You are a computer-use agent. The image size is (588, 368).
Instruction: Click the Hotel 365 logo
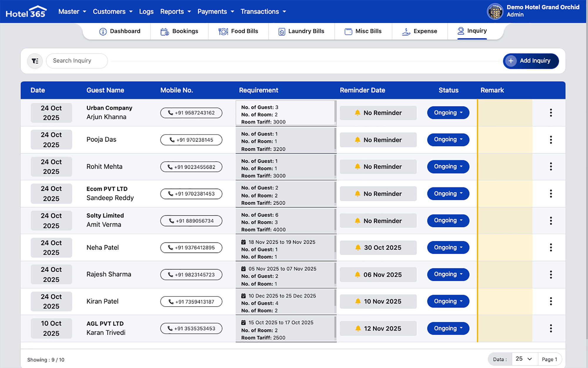pyautogui.click(x=26, y=12)
